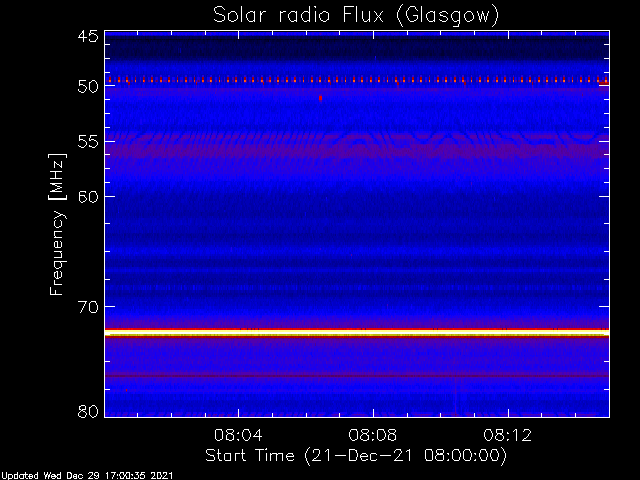This screenshot has width=640, height=480.
Task: Click the 70 frequency tick label
Action: click(x=88, y=307)
